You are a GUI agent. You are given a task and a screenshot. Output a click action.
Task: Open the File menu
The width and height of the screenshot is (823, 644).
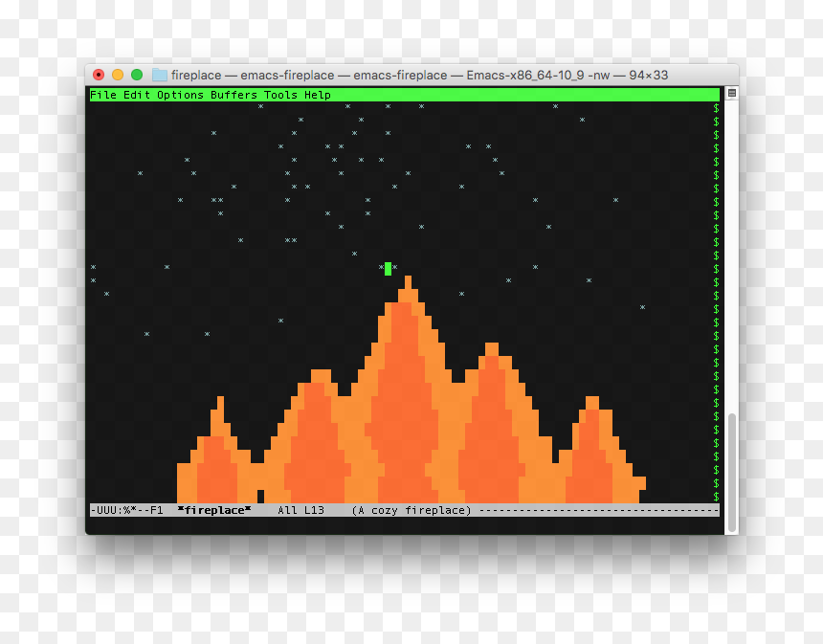[x=103, y=95]
